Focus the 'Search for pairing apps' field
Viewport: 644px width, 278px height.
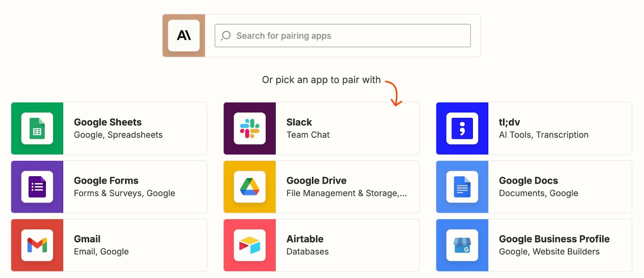(343, 35)
